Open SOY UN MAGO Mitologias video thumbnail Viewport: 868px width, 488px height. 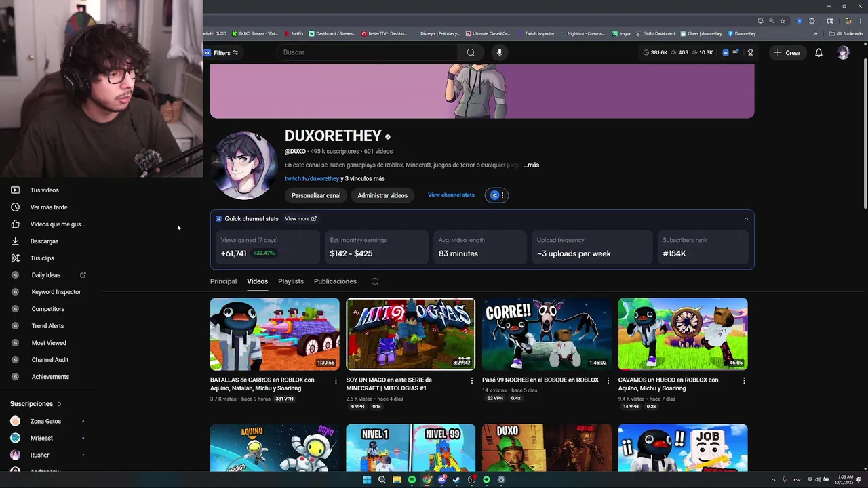pyautogui.click(x=410, y=334)
